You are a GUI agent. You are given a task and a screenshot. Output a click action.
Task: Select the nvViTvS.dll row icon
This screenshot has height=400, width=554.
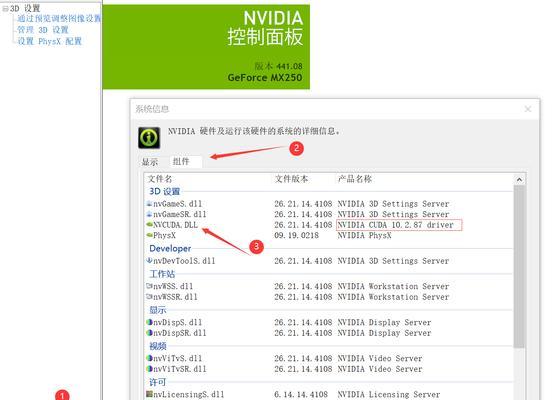coord(149,358)
